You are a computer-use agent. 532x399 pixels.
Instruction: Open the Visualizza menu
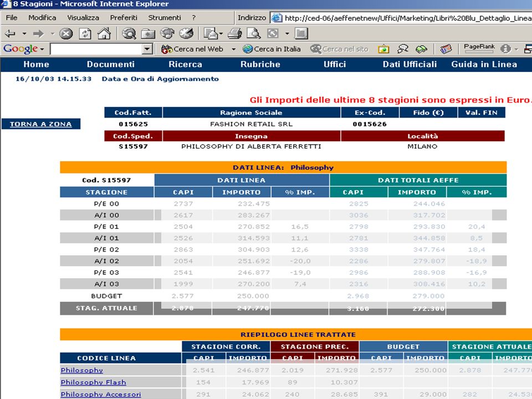point(83,18)
